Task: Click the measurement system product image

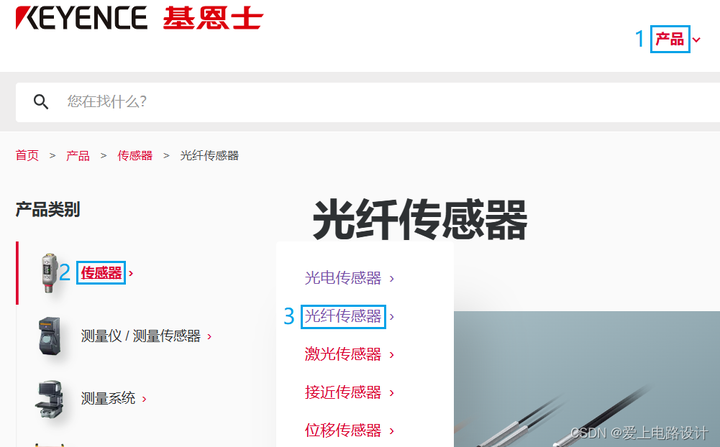Action: [49, 399]
